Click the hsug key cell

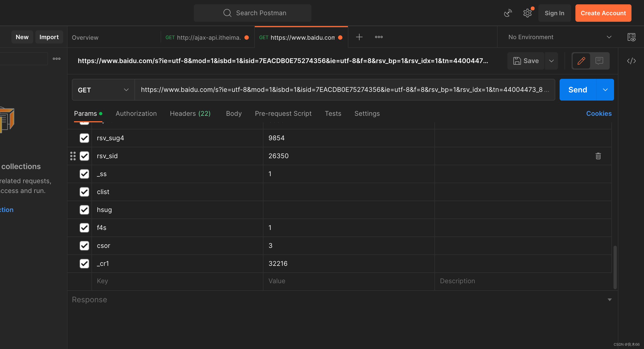tap(177, 210)
